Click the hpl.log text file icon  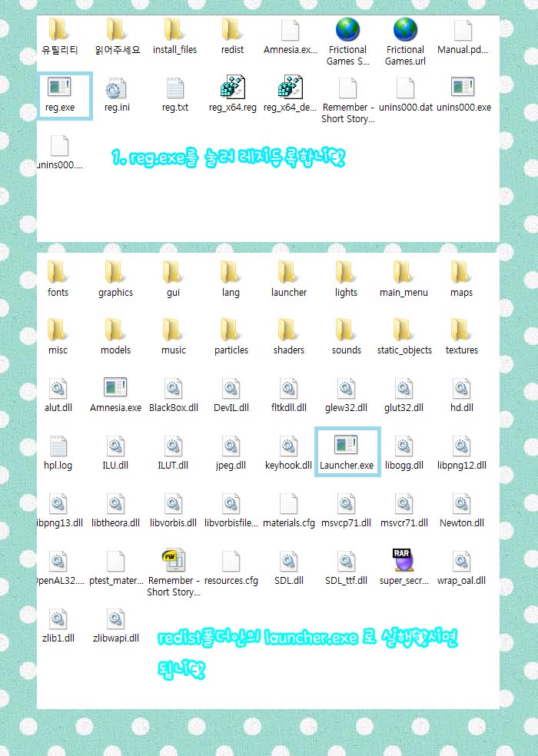click(58, 445)
